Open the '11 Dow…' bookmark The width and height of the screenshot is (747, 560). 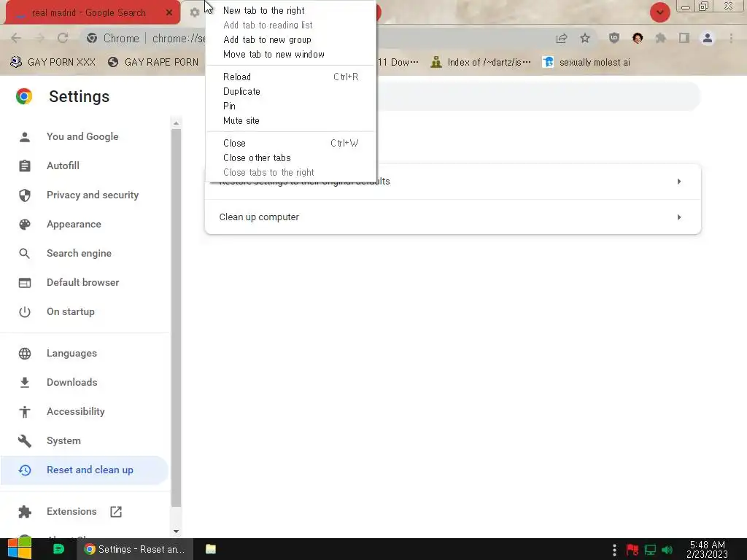click(x=398, y=63)
